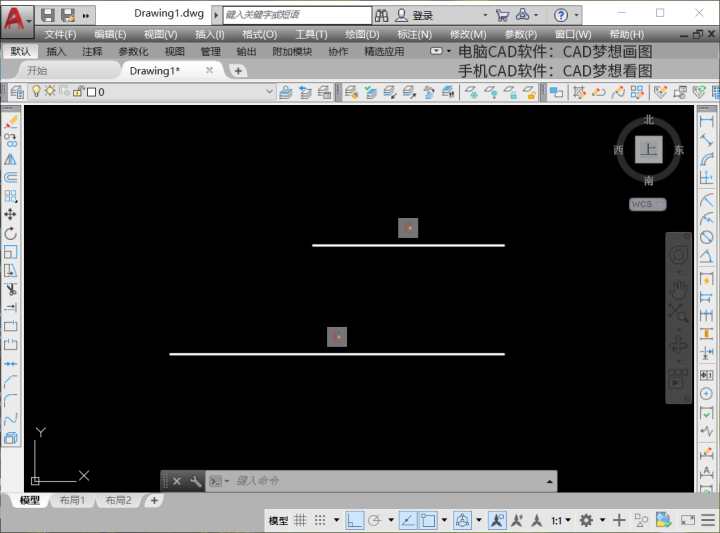Open the Autodesk app store cart icon

502,16
